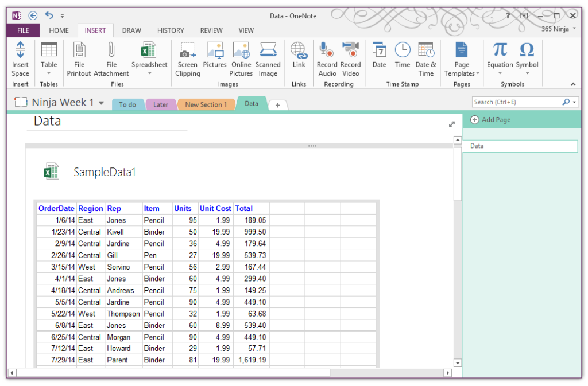Image resolution: width=588 pixels, height=386 pixels.
Task: Open the Quick Access Toolbar customize arrow
Action: tap(62, 15)
